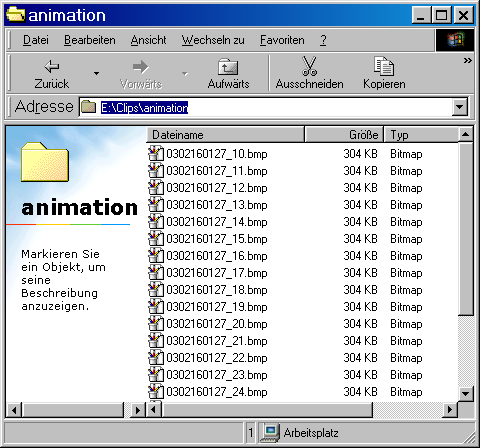Click the Kopieren documents icon

tap(384, 66)
